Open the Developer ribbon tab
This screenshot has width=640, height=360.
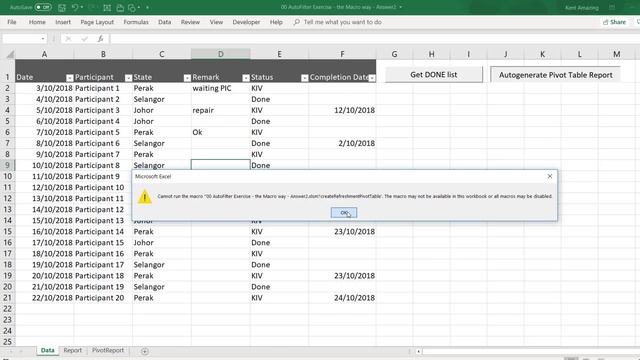click(246, 22)
